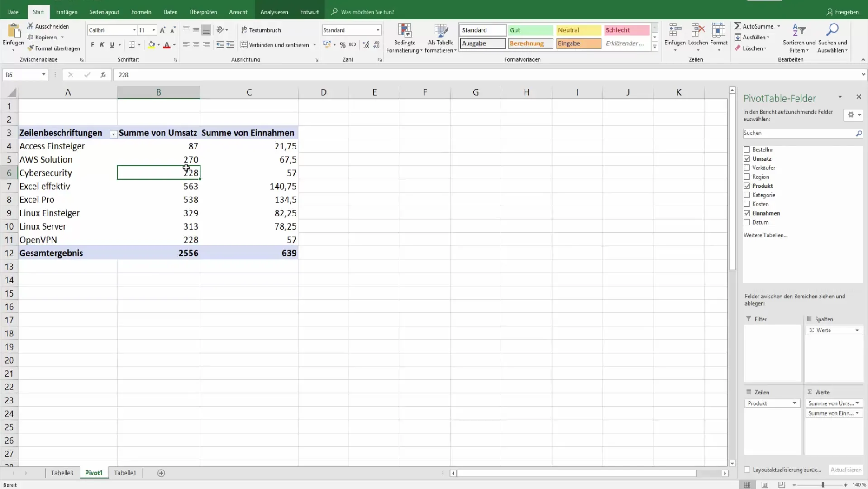Decrease font size icon
The width and height of the screenshot is (868, 489).
[x=172, y=30]
